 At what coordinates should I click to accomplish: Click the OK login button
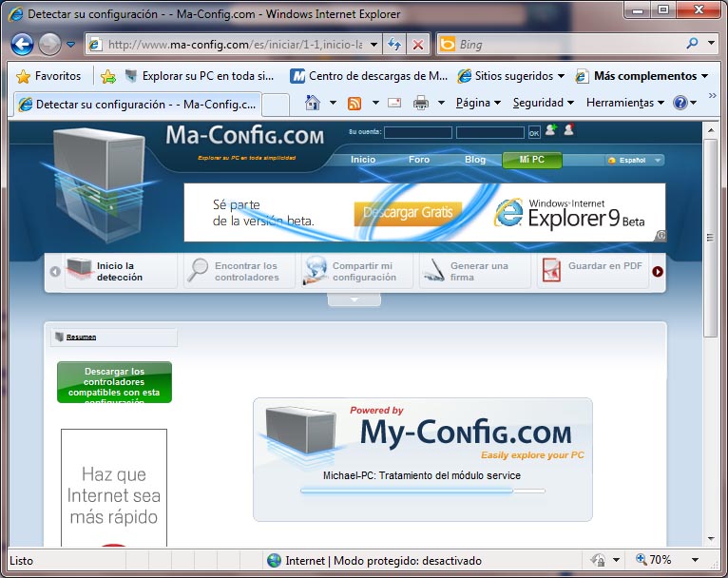click(534, 133)
